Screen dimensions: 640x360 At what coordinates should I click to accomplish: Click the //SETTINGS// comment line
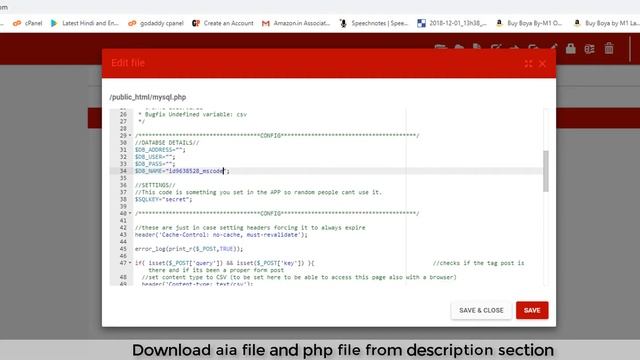coord(155,185)
